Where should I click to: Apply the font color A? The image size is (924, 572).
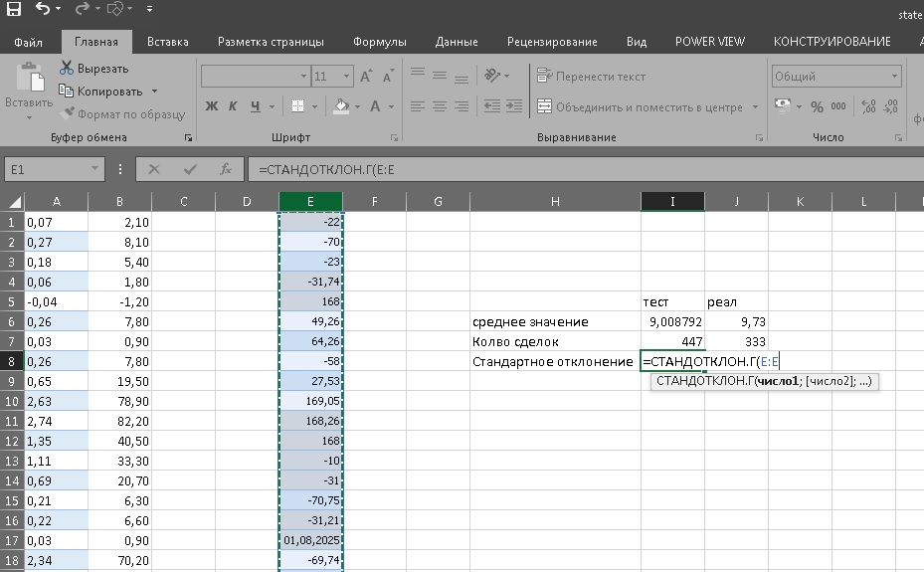(375, 106)
